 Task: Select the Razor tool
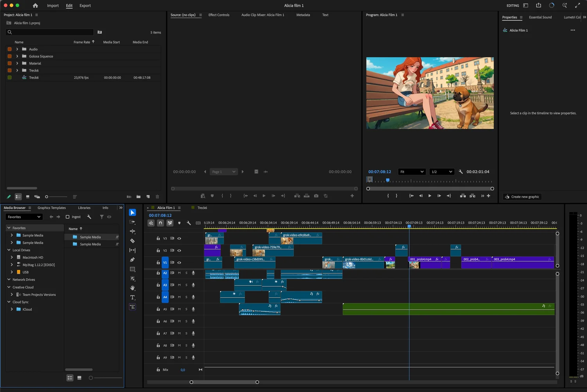coord(132,241)
